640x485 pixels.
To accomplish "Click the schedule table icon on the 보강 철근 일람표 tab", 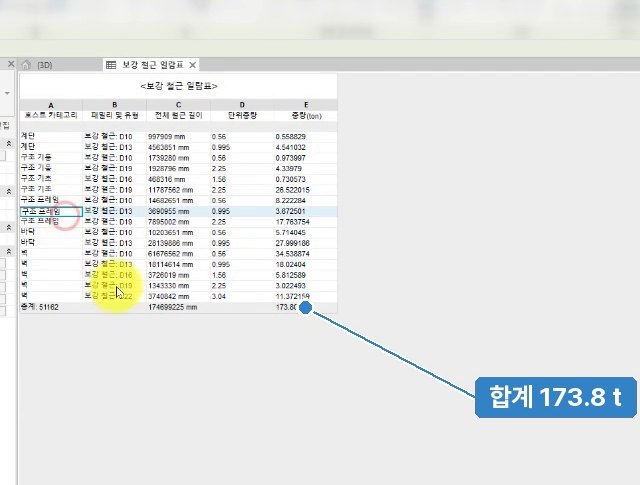I will click(x=111, y=65).
